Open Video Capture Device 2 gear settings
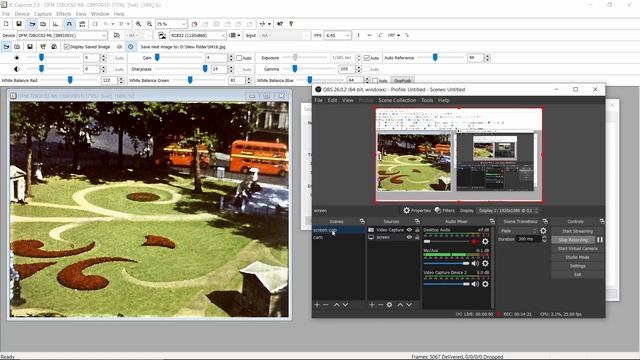The height and width of the screenshot is (360, 640). pyautogui.click(x=485, y=284)
